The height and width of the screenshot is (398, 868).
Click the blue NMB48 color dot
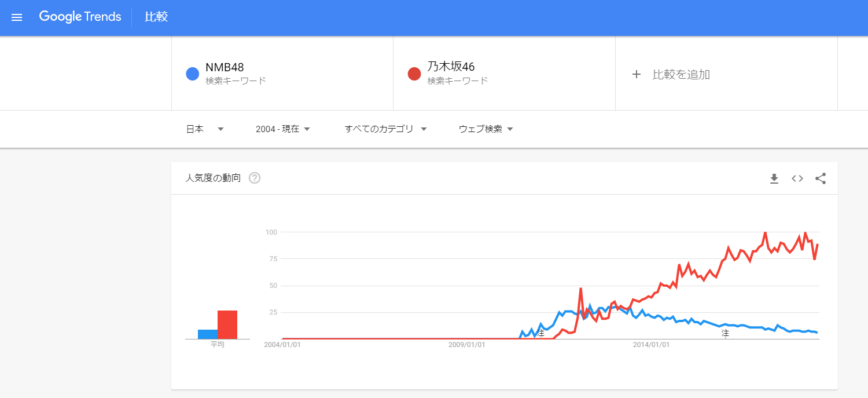pos(192,74)
